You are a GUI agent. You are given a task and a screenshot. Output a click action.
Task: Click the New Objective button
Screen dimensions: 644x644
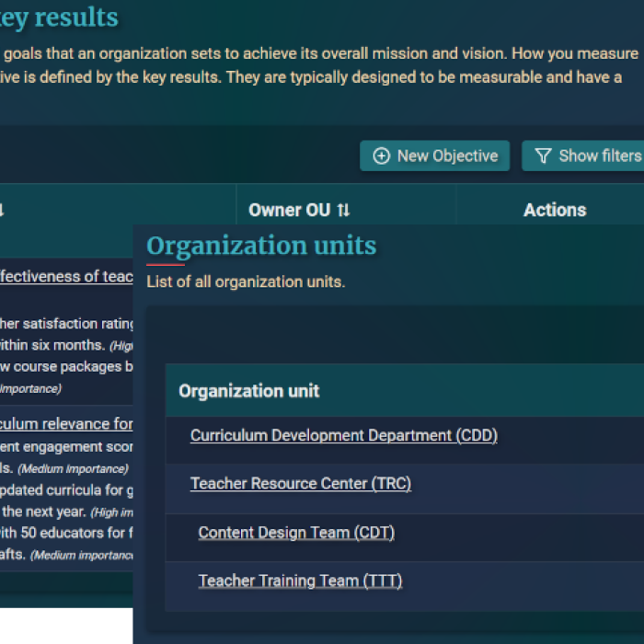(434, 156)
